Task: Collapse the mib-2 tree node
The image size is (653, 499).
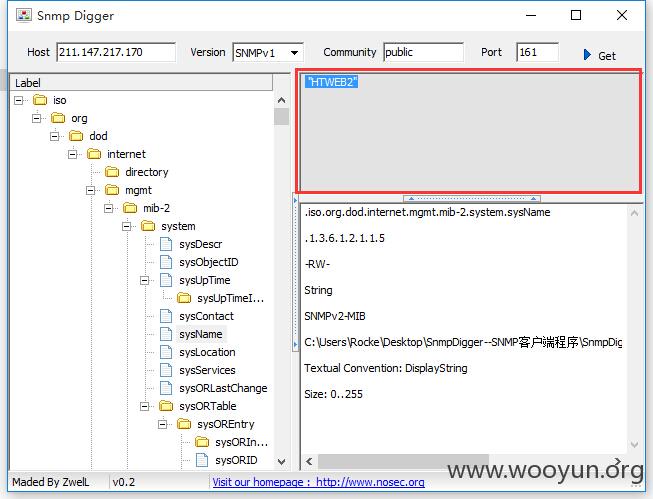Action: (x=109, y=208)
